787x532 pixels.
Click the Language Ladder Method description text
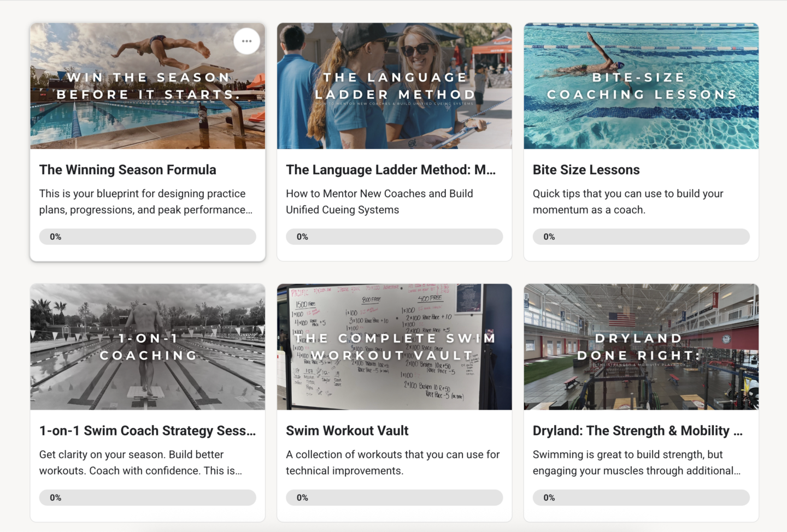[379, 201]
